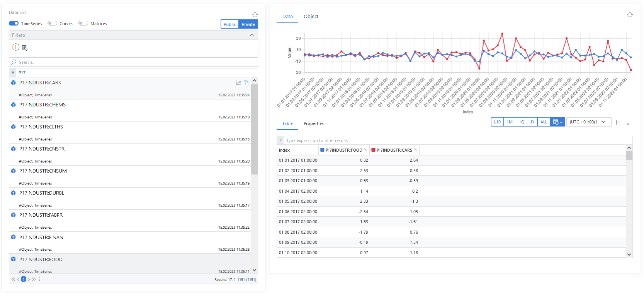Image resolution: width=644 pixels, height=296 pixels.
Task: Open the Properties tab
Action: [x=313, y=124]
